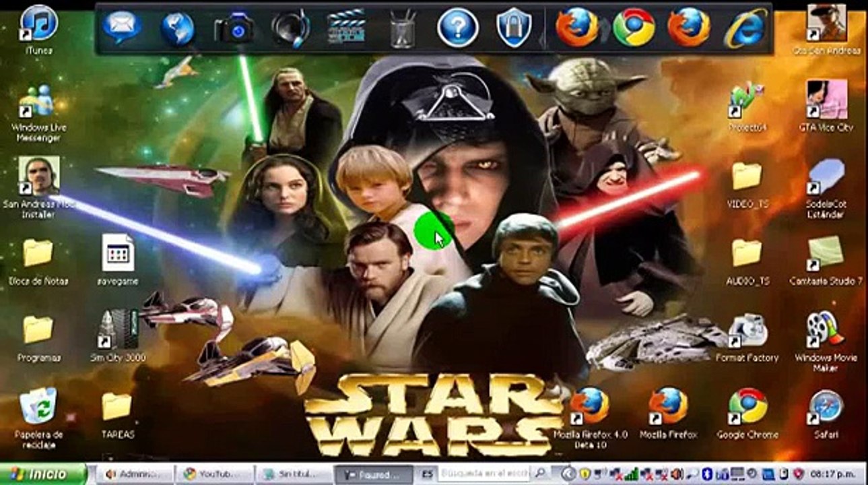
Task: Open the Bluetooth tray icon
Action: pos(707,474)
